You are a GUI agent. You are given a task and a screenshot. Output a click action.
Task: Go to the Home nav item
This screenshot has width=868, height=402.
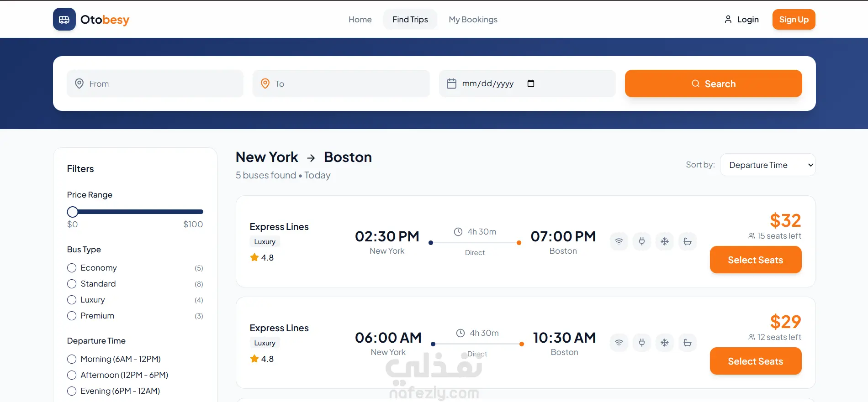coord(360,20)
